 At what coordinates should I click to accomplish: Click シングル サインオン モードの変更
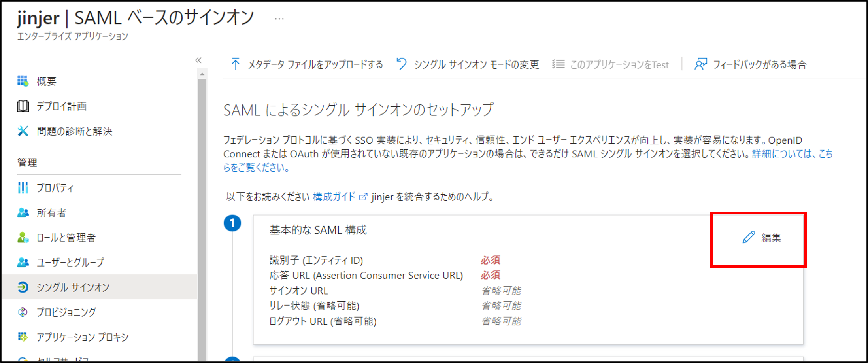pyautogui.click(x=468, y=64)
